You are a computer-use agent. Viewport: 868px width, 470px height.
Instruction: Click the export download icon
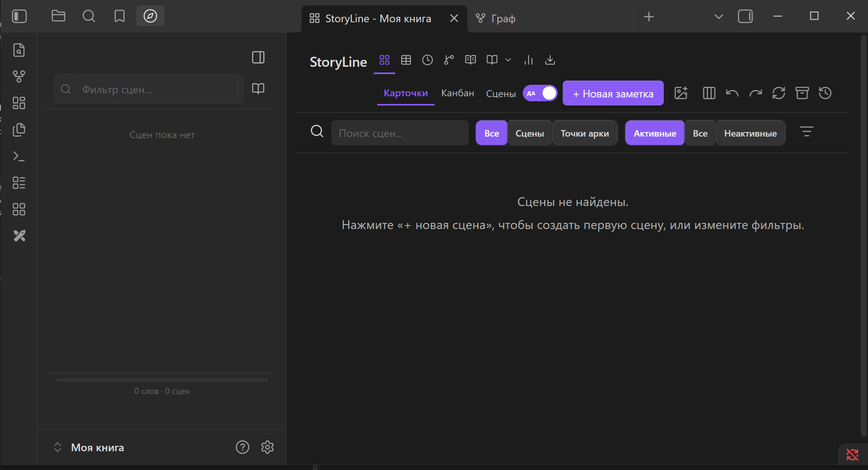pyautogui.click(x=550, y=60)
